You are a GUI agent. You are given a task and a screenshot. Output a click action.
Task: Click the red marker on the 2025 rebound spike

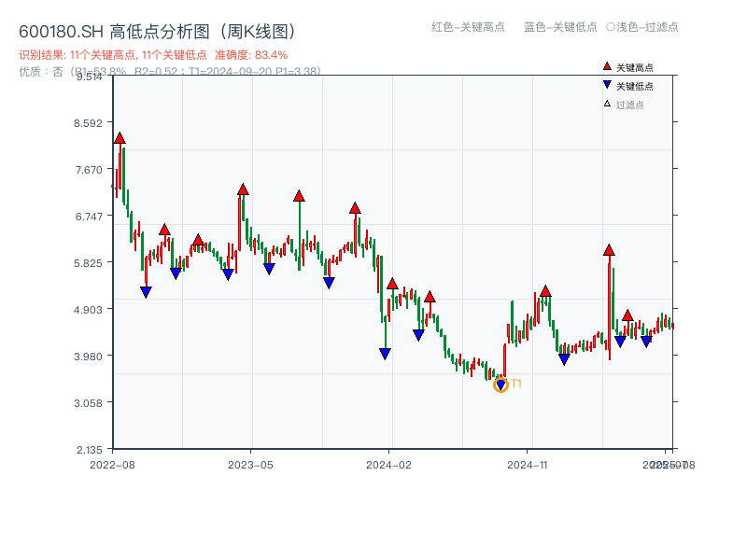coord(609,250)
